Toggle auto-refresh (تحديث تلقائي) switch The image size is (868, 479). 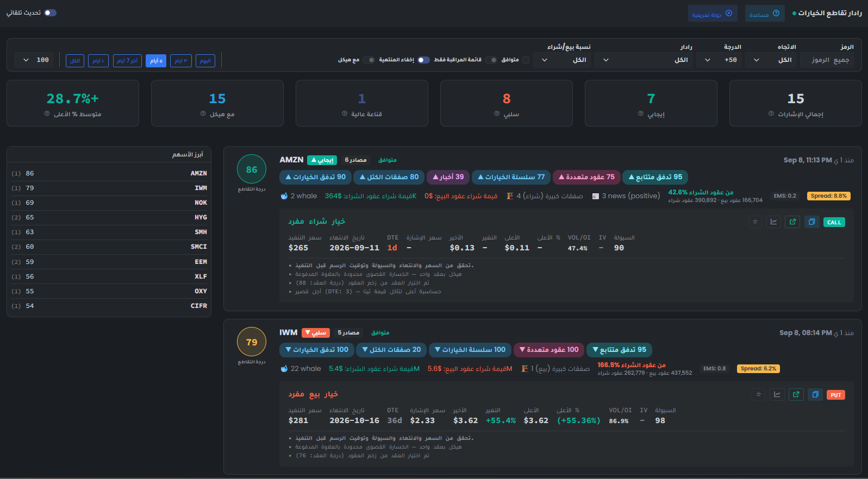tap(51, 12)
